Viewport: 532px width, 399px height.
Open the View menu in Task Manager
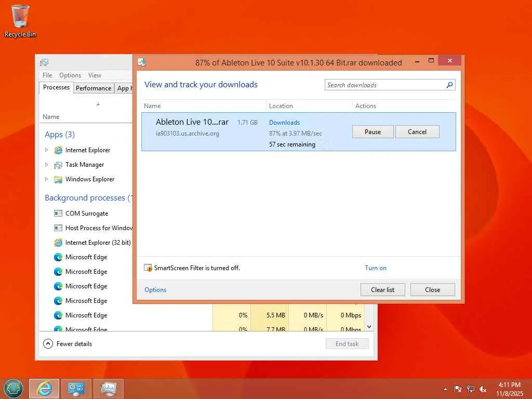point(95,75)
